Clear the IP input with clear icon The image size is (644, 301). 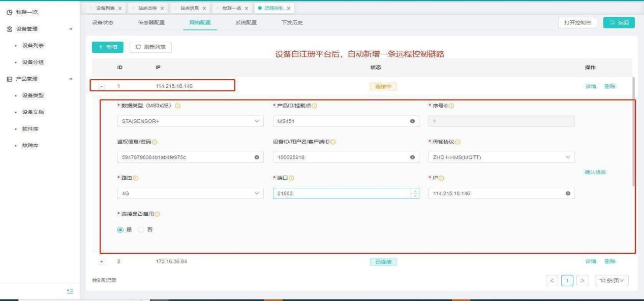click(568, 193)
